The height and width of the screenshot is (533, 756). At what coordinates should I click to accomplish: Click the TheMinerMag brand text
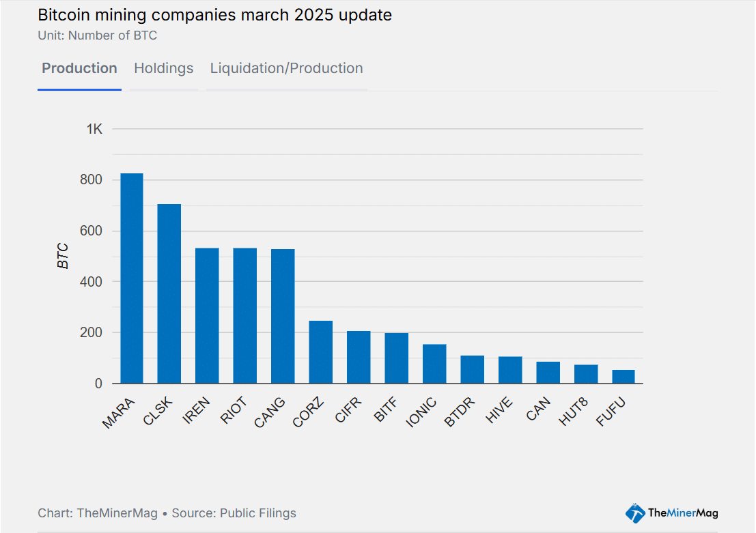(682, 513)
